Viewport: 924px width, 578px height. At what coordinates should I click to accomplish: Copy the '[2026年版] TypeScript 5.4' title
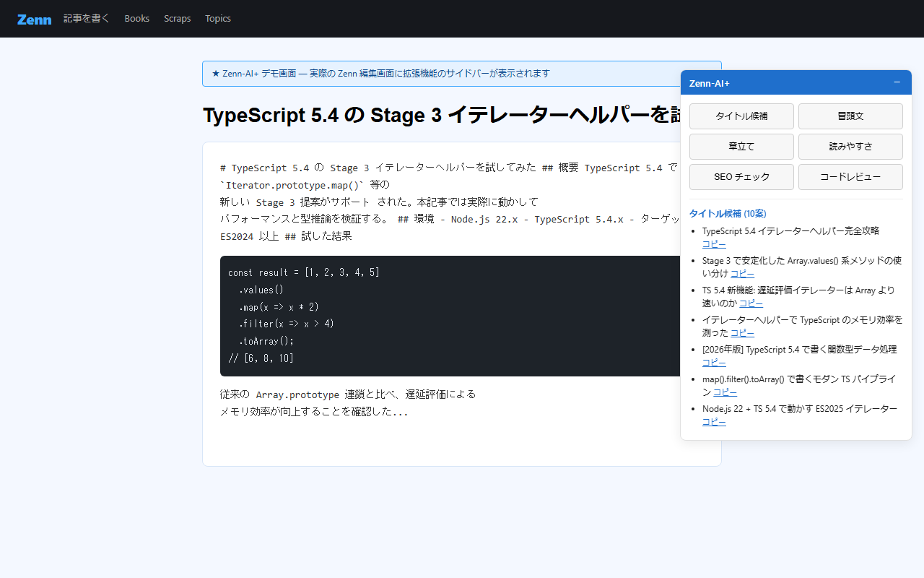coord(714,363)
